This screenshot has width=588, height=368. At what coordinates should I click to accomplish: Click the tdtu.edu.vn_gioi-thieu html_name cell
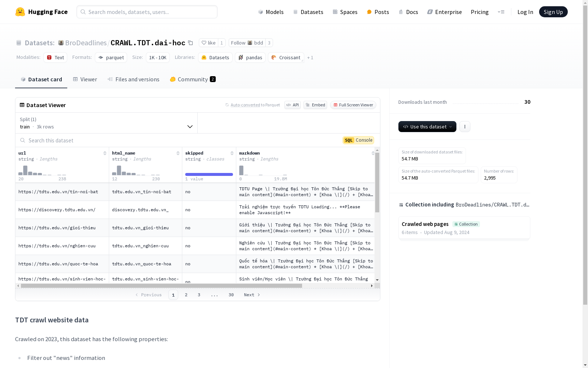146,228
